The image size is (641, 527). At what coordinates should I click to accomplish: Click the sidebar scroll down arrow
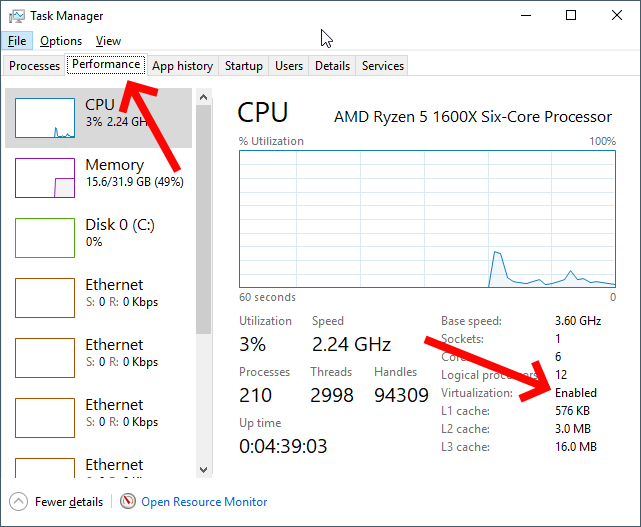pos(204,469)
